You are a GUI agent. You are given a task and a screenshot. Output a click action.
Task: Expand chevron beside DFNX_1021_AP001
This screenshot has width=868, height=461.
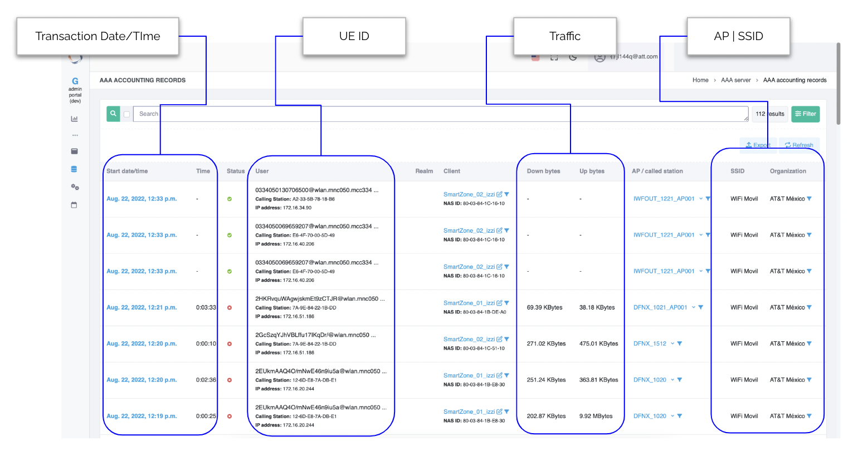tap(694, 307)
